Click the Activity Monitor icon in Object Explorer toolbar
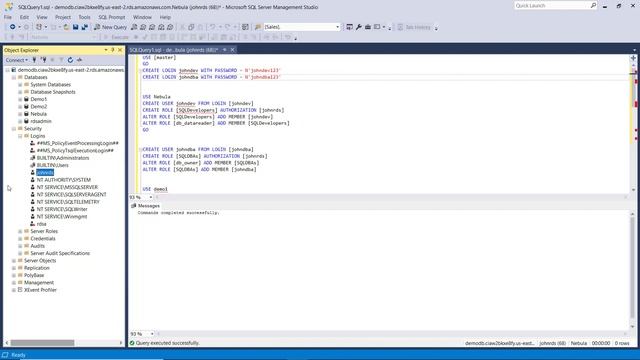This screenshot has height=360, width=640. 79,60
